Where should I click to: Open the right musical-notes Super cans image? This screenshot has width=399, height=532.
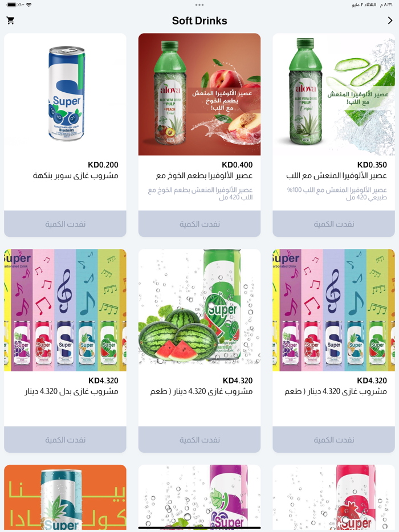(333, 310)
